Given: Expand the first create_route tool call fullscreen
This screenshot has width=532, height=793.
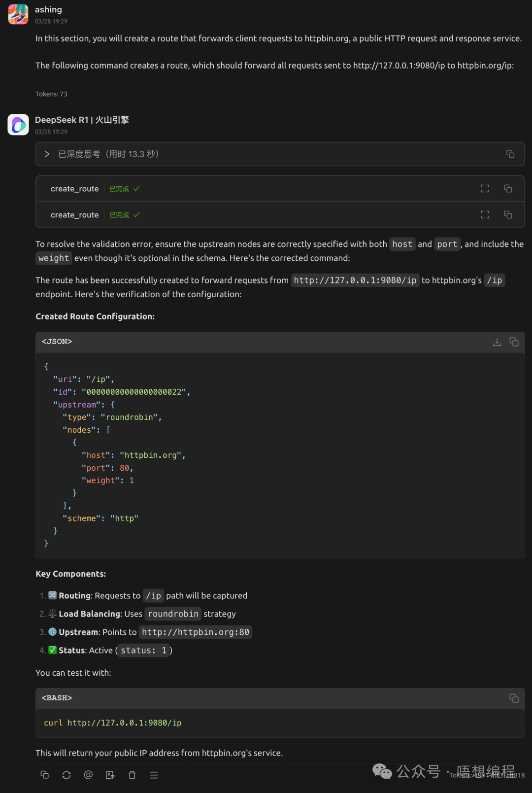Looking at the screenshot, I should coord(485,189).
